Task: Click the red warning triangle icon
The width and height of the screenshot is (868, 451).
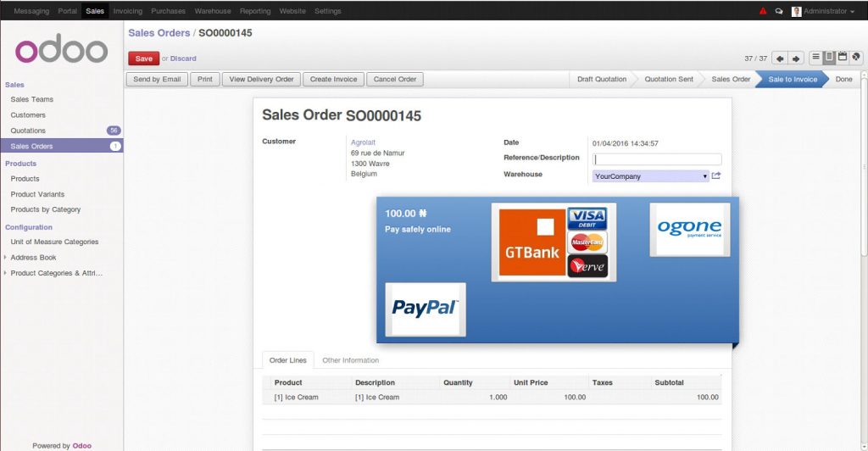Action: click(x=763, y=11)
